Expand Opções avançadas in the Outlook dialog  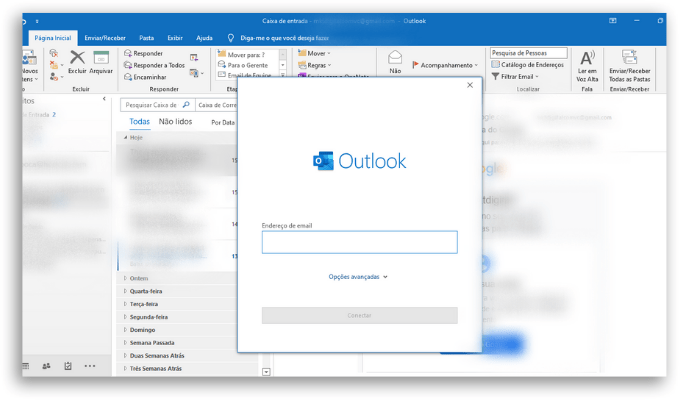[x=358, y=277]
